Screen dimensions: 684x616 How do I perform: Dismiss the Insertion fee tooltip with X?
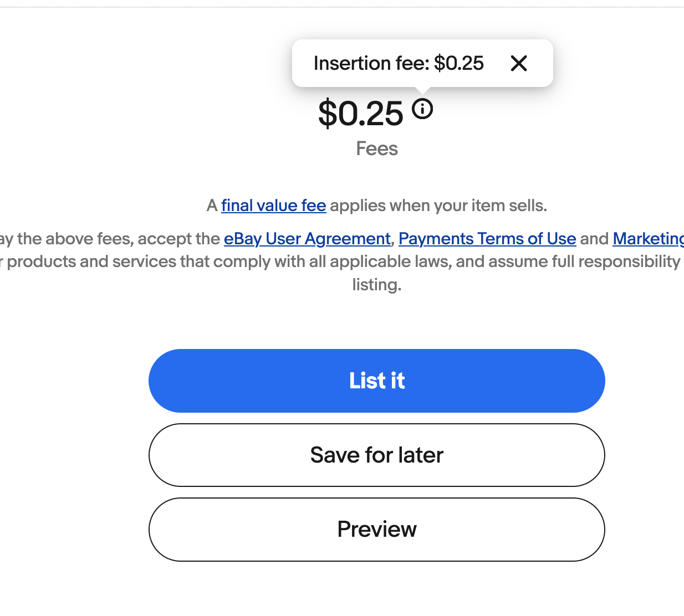519,64
